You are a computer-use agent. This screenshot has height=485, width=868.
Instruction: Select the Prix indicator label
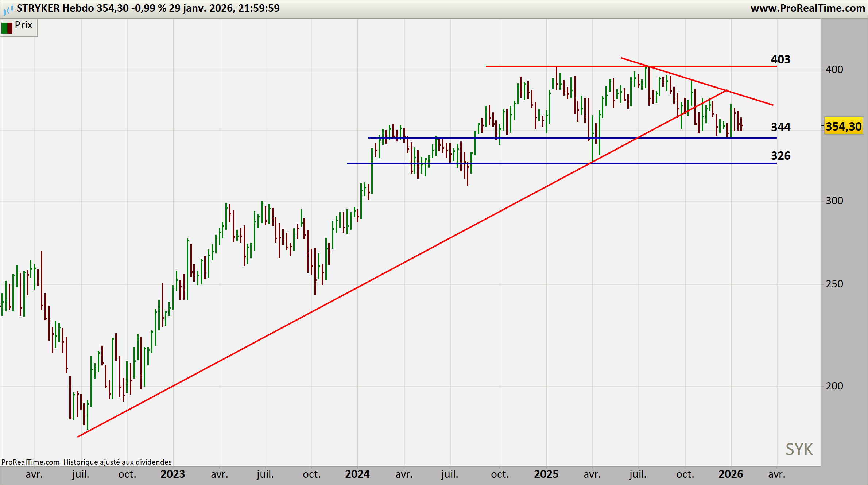(24, 26)
